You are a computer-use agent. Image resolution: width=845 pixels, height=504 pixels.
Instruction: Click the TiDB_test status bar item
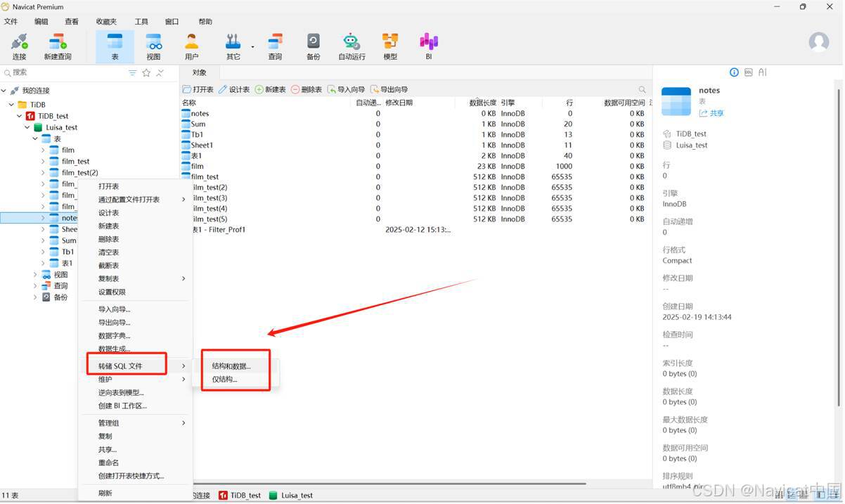point(240,496)
